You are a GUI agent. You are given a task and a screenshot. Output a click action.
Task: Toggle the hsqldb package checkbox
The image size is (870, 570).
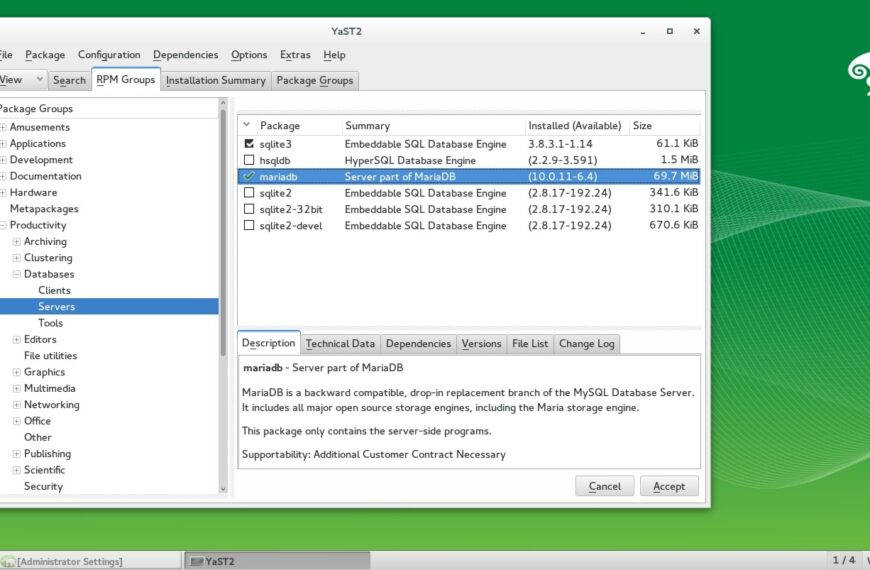point(249,160)
